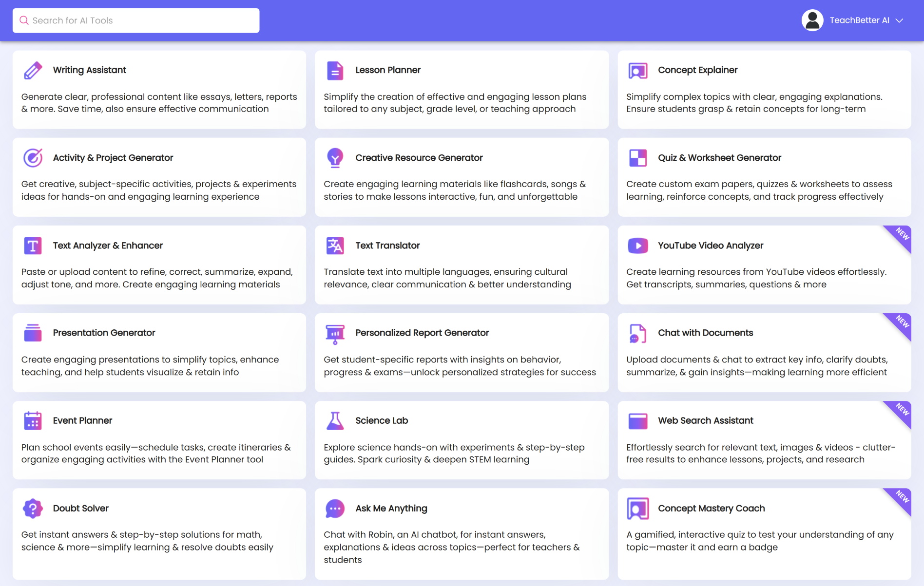The image size is (924, 586).
Task: Click the YouTube Video Analyzer play icon
Action: 637,246
